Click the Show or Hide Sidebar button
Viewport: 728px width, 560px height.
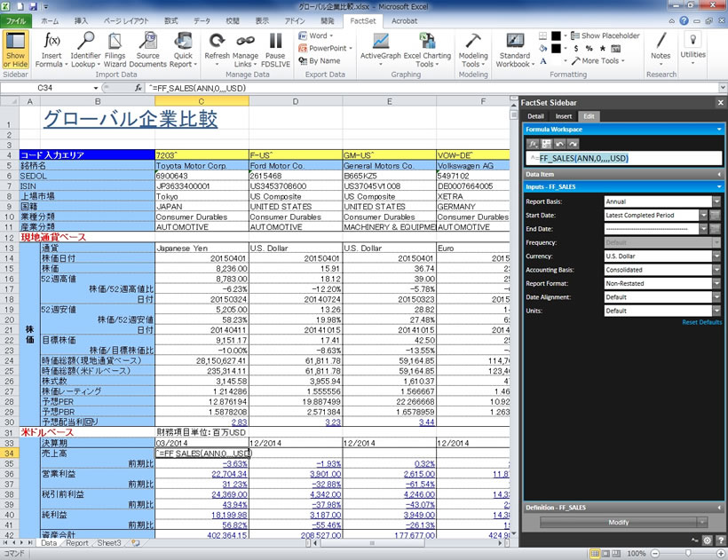point(15,50)
